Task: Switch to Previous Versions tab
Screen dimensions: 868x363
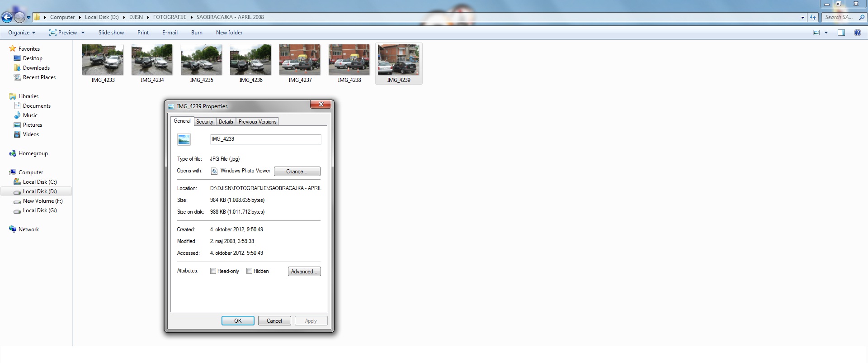Action: click(257, 122)
